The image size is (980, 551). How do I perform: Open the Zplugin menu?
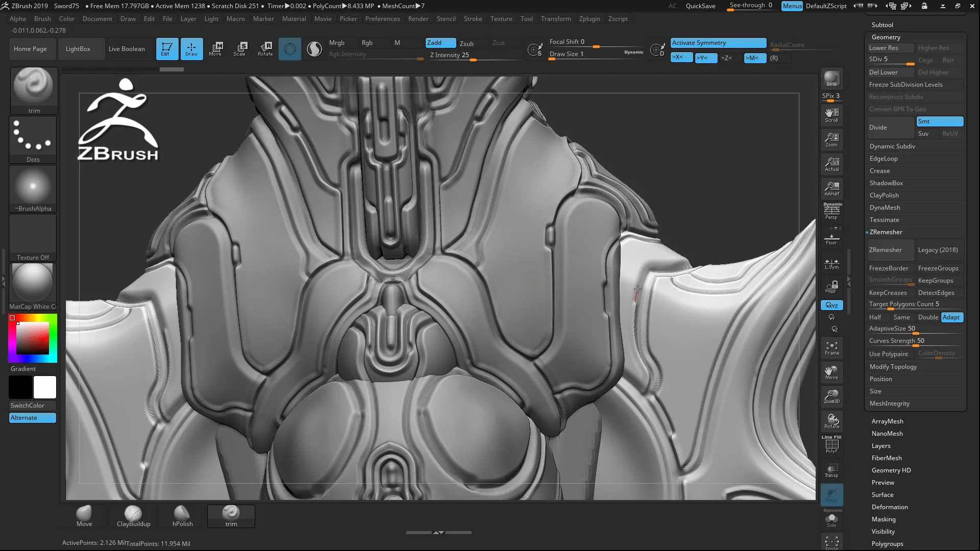click(x=590, y=19)
